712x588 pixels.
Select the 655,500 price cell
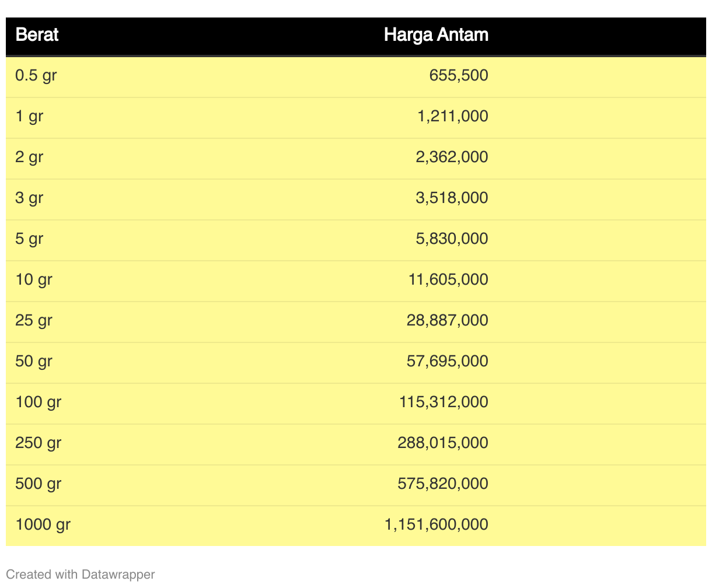[459, 75]
